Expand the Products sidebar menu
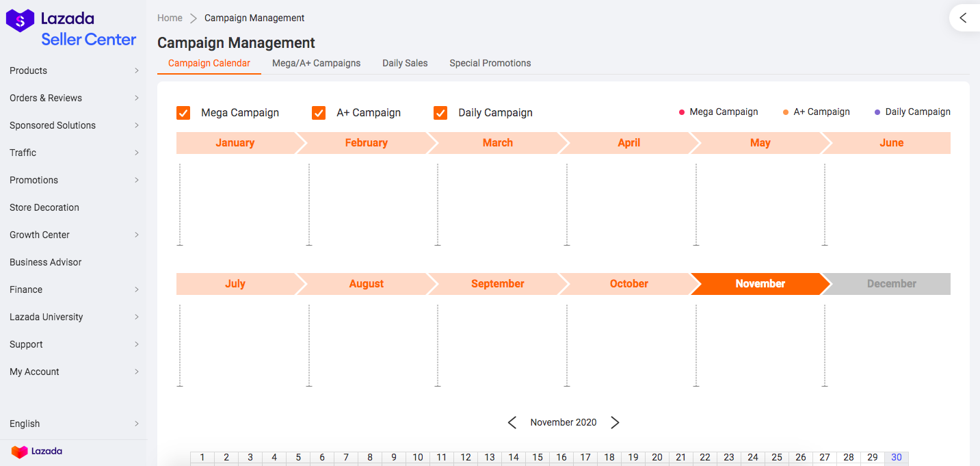This screenshot has height=466, width=980. [73, 70]
